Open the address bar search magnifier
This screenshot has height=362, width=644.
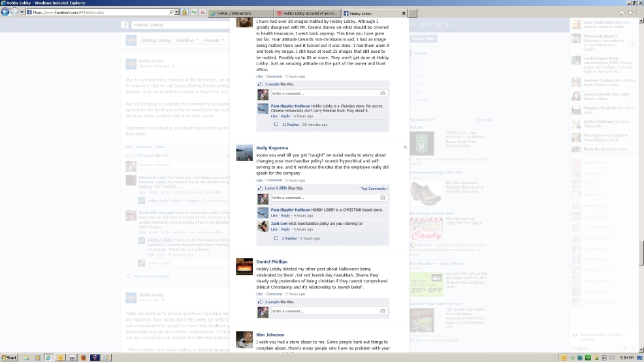click(x=171, y=12)
